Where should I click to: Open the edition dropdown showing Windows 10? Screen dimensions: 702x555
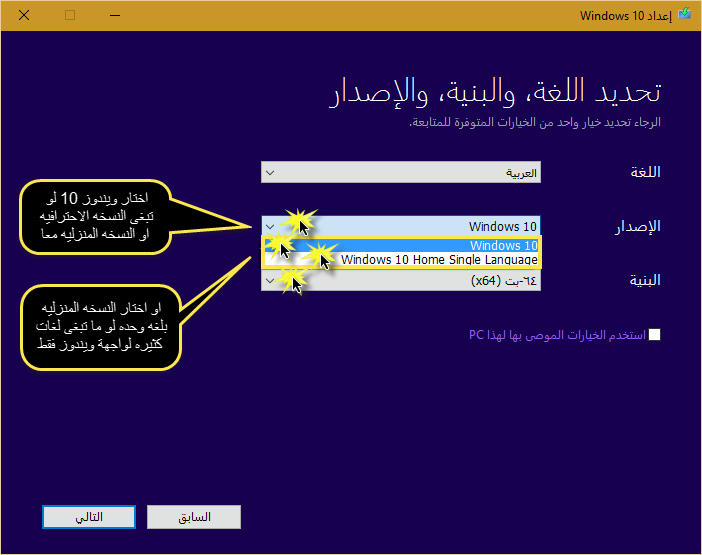(401, 226)
